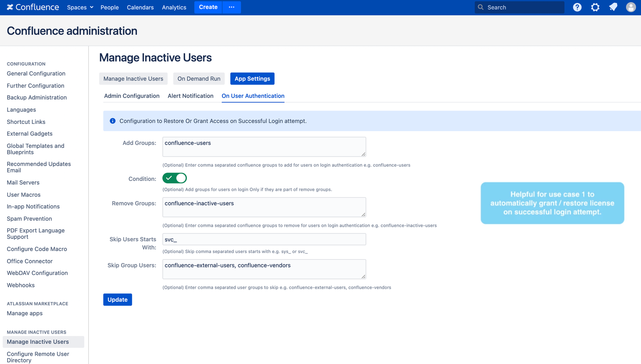The width and height of the screenshot is (641, 364).
Task: Open the settings gear icon
Action: [595, 7]
